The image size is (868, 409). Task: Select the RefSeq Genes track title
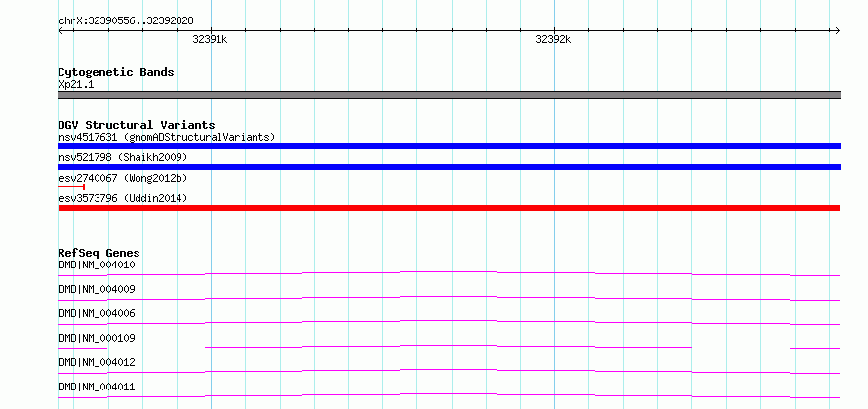(99, 253)
